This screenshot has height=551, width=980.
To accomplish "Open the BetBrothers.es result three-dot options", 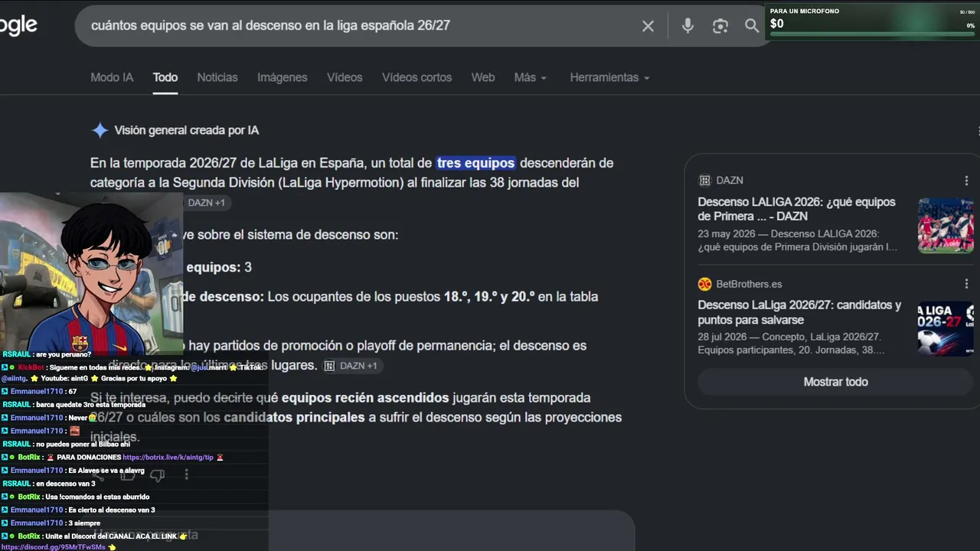I will [966, 284].
